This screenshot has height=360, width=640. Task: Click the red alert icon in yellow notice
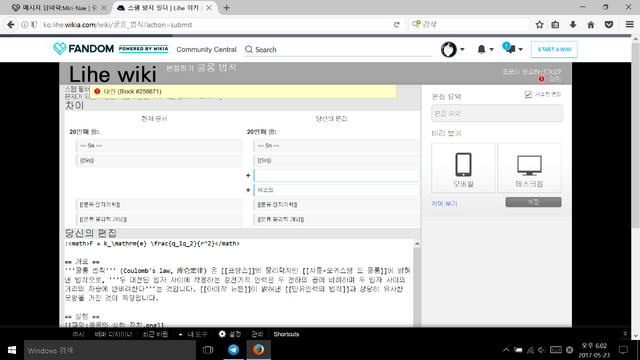97,91
